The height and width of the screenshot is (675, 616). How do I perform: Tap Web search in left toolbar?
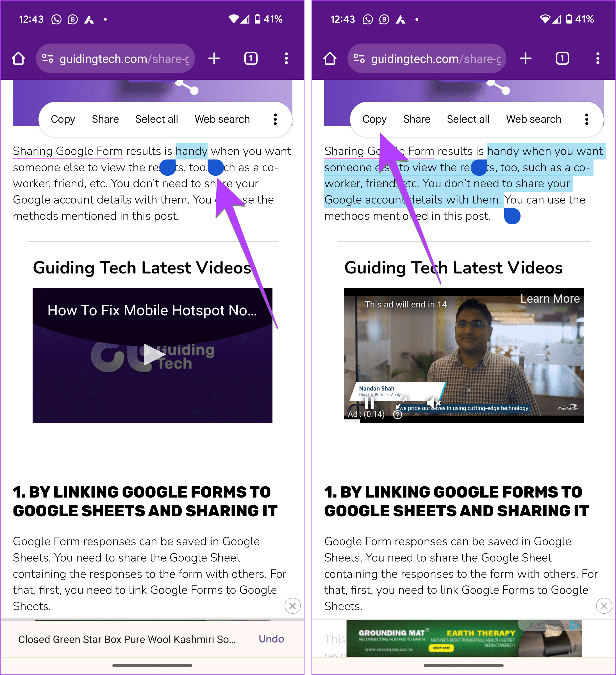[x=222, y=119]
